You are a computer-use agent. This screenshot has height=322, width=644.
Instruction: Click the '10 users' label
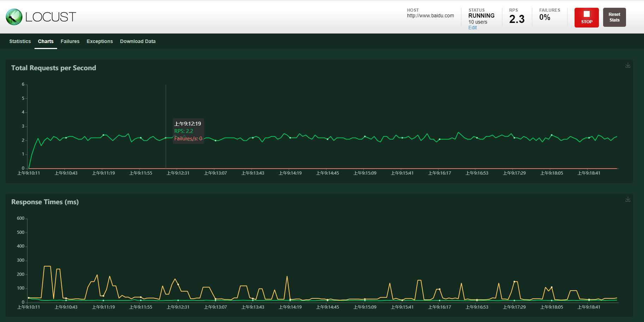click(x=478, y=22)
